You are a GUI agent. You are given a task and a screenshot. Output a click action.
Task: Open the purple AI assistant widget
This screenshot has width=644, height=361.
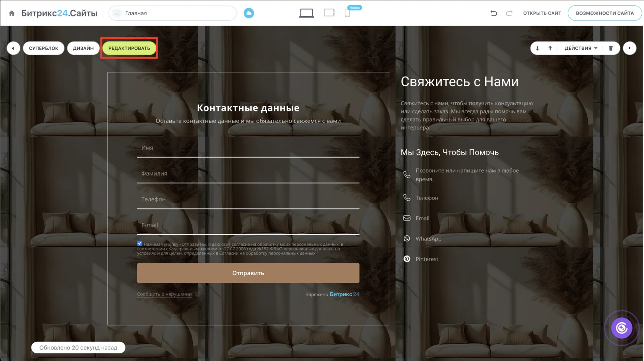(622, 328)
